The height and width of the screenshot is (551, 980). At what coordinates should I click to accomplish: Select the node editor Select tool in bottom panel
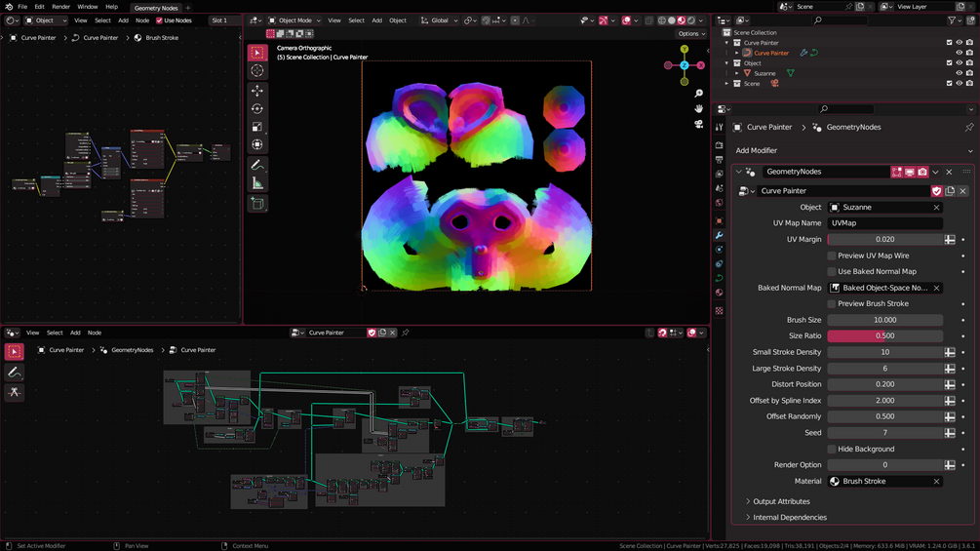pos(15,352)
